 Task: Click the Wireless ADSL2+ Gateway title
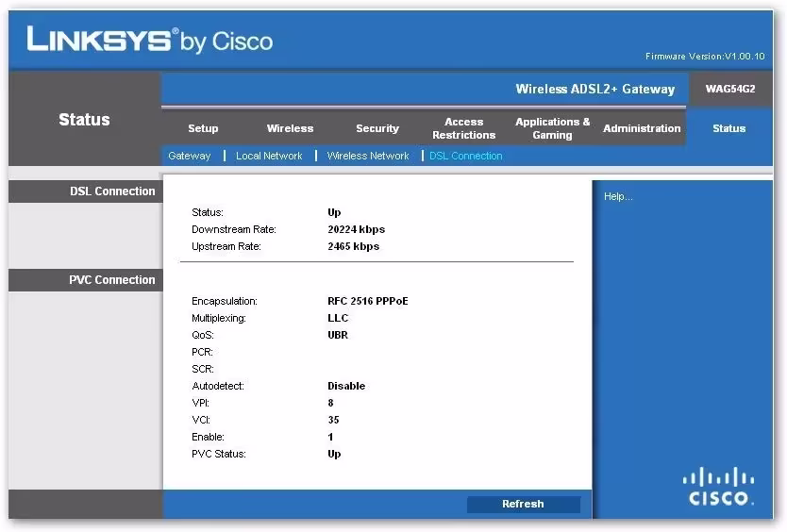click(595, 90)
